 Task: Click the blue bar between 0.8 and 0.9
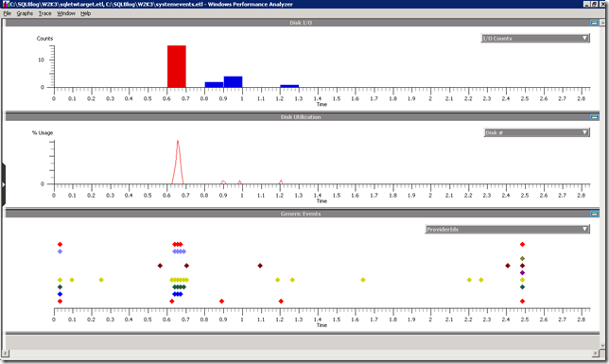click(x=214, y=85)
